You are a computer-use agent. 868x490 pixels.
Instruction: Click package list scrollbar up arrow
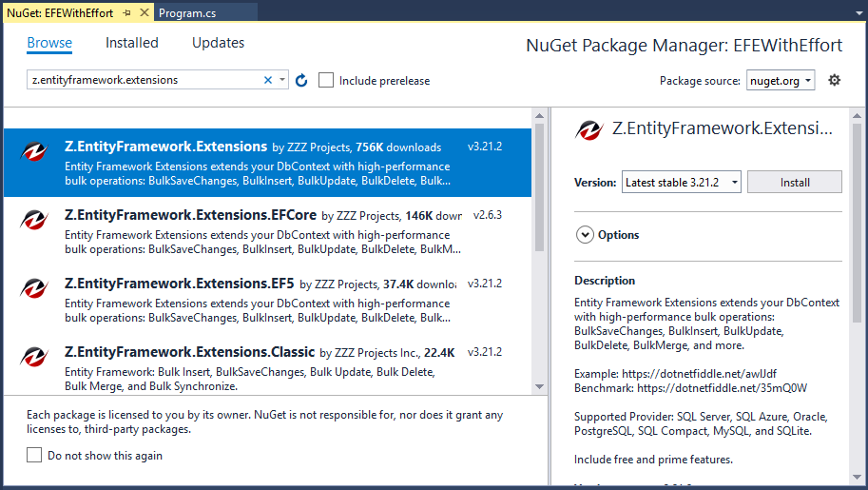pyautogui.click(x=539, y=115)
